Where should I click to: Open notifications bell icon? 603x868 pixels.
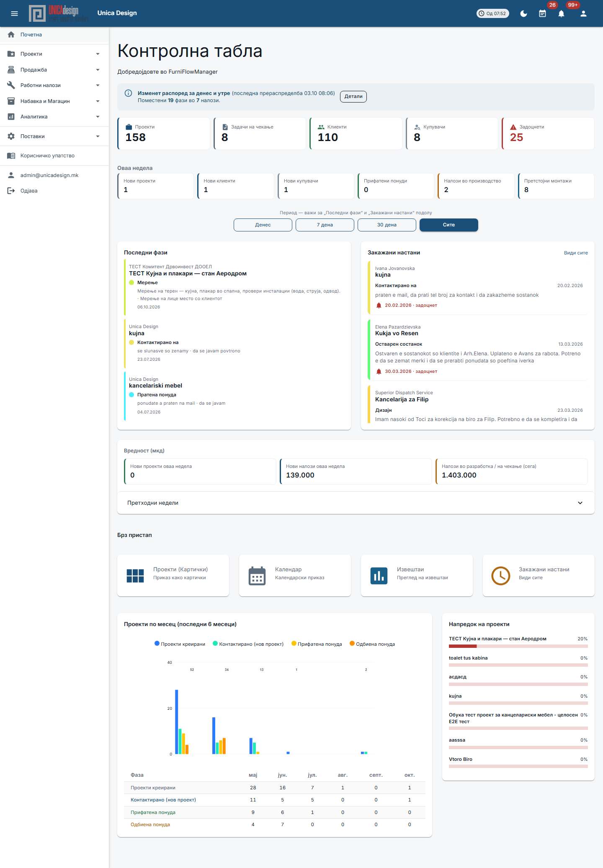pos(561,13)
